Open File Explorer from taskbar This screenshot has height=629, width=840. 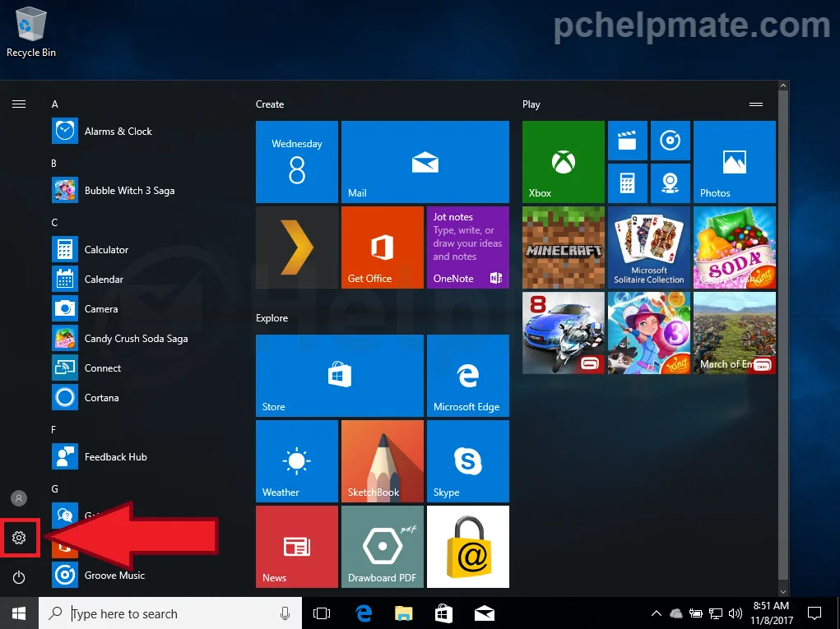click(x=403, y=613)
